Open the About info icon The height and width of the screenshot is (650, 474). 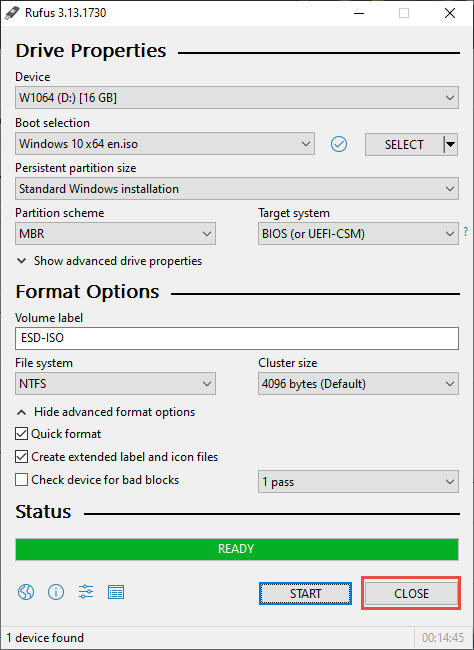pyautogui.click(x=56, y=592)
